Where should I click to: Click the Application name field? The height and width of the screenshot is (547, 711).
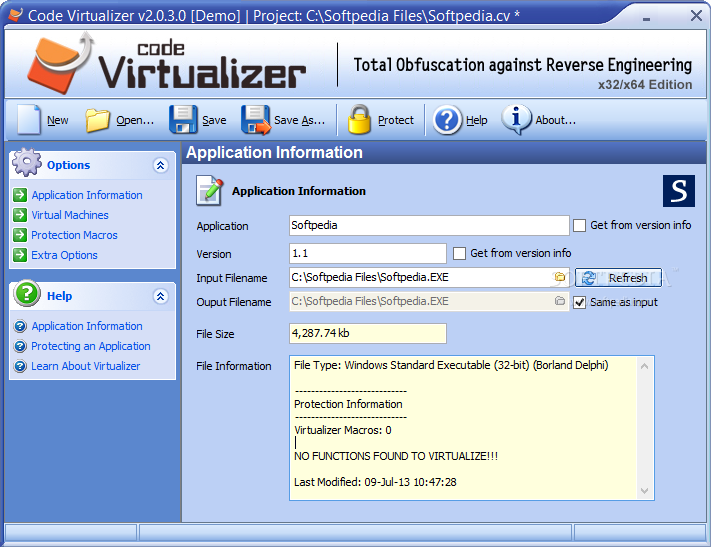[429, 225]
